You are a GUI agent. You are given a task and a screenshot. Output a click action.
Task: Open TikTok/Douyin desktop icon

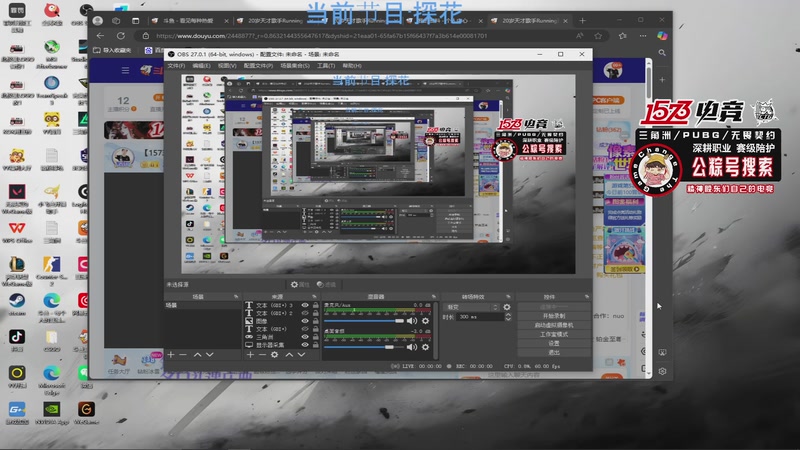pyautogui.click(x=17, y=340)
